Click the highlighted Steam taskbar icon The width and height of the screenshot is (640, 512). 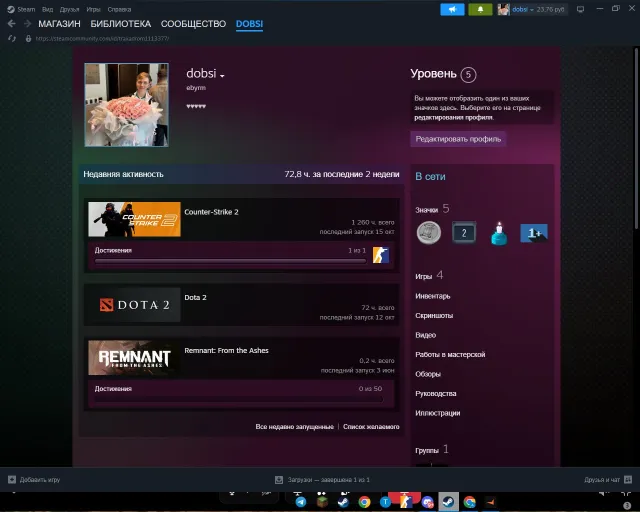click(448, 501)
